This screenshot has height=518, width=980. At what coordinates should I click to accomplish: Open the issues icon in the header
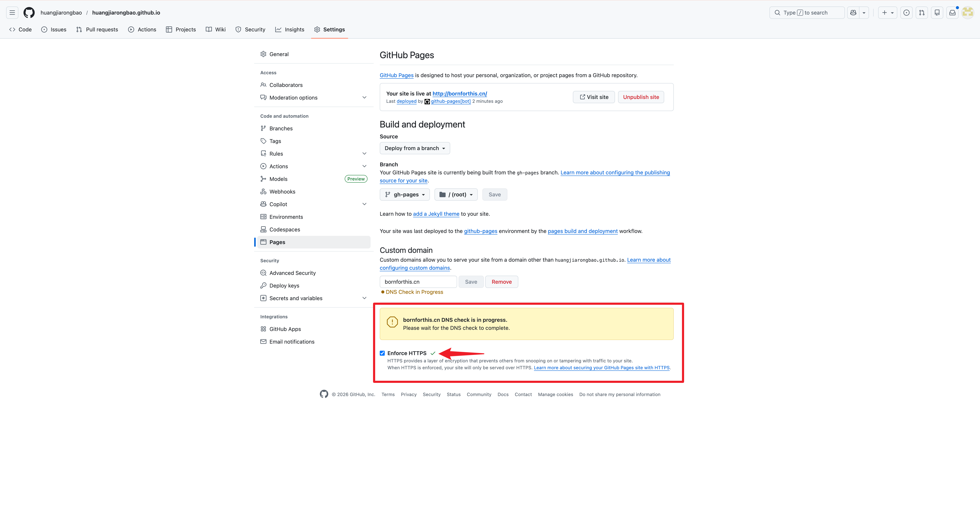pos(906,13)
